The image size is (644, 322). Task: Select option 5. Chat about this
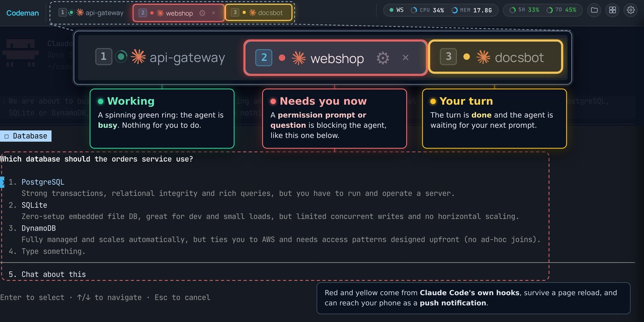[x=47, y=275]
